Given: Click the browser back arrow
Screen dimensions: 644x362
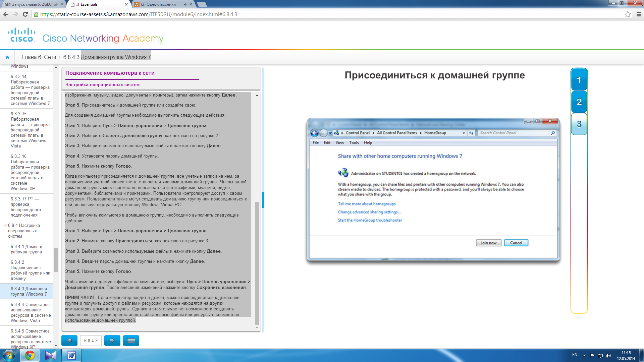Looking at the screenshot, I should point(6,14).
